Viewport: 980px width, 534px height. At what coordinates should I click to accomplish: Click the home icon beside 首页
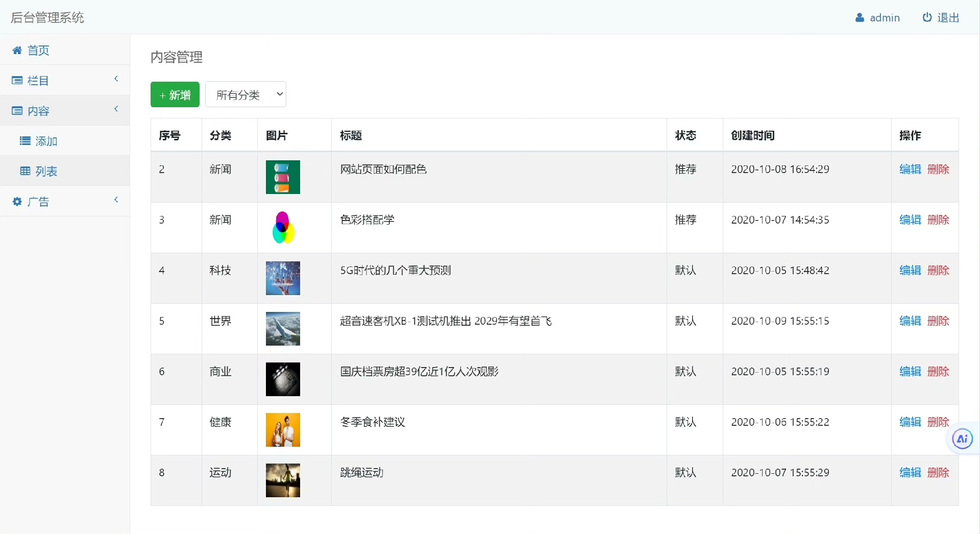tap(17, 50)
